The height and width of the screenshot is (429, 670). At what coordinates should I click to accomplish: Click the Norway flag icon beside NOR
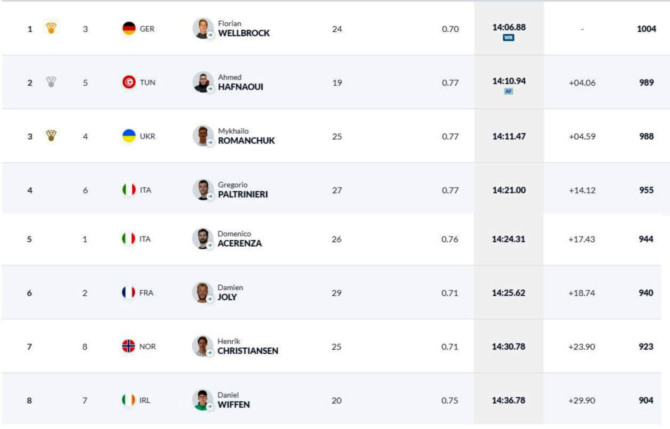pyautogui.click(x=128, y=346)
